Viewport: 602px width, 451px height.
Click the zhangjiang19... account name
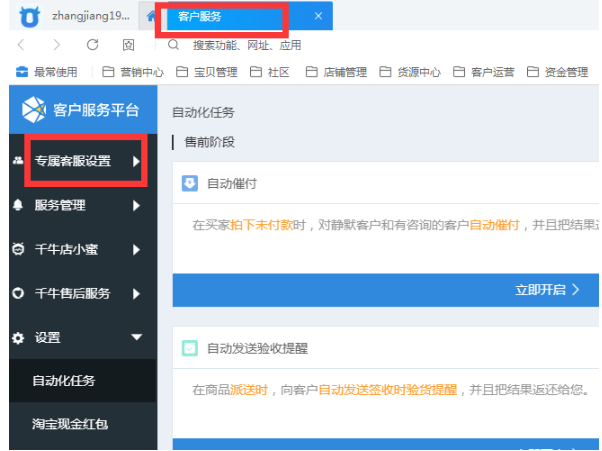click(x=91, y=16)
